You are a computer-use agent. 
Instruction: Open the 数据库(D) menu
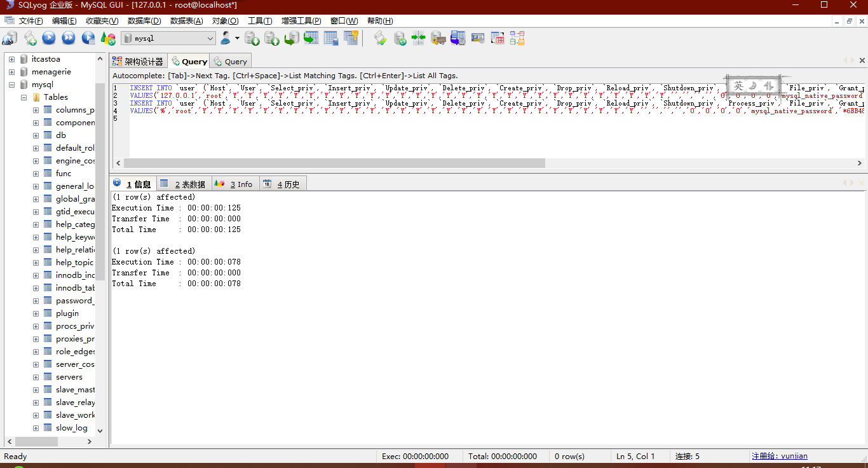pos(144,21)
